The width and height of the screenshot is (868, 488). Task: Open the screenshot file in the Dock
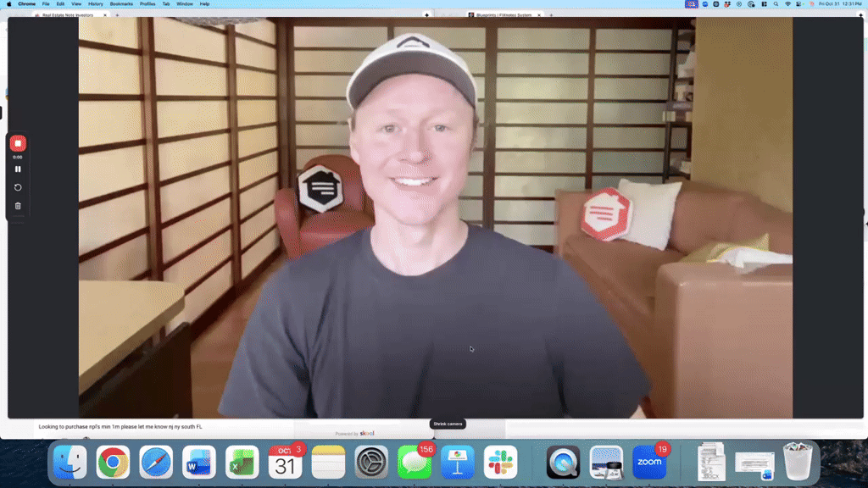(x=754, y=466)
